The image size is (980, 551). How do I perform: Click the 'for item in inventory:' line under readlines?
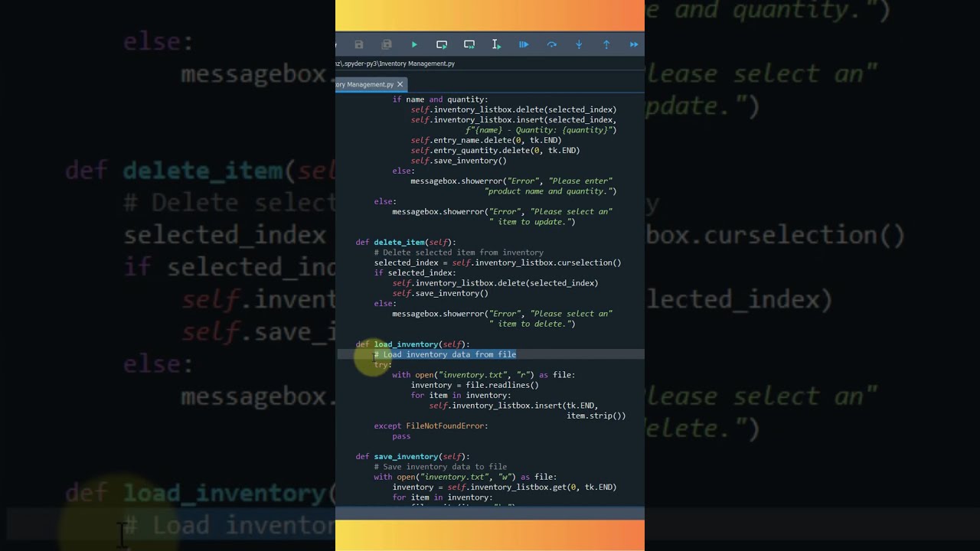point(461,395)
